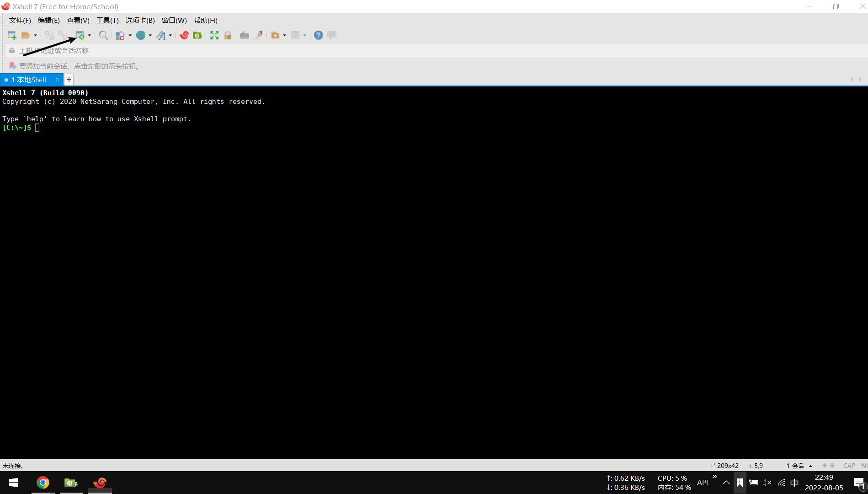
Task: Click the 209x42 terminal size indicator
Action: click(725, 466)
